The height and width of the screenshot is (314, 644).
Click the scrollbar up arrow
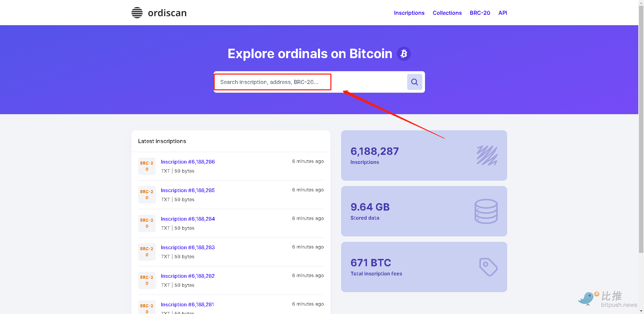point(641,3)
